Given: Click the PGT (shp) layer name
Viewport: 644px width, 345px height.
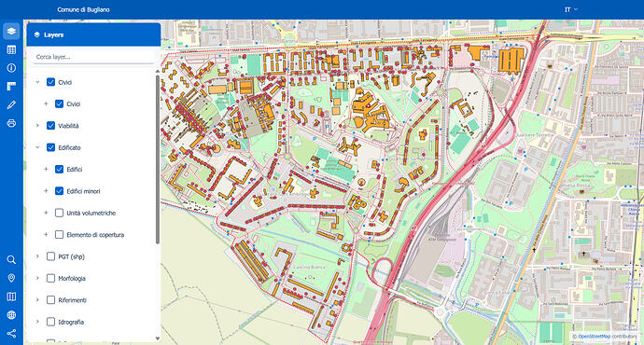Looking at the screenshot, I should click(71, 256).
